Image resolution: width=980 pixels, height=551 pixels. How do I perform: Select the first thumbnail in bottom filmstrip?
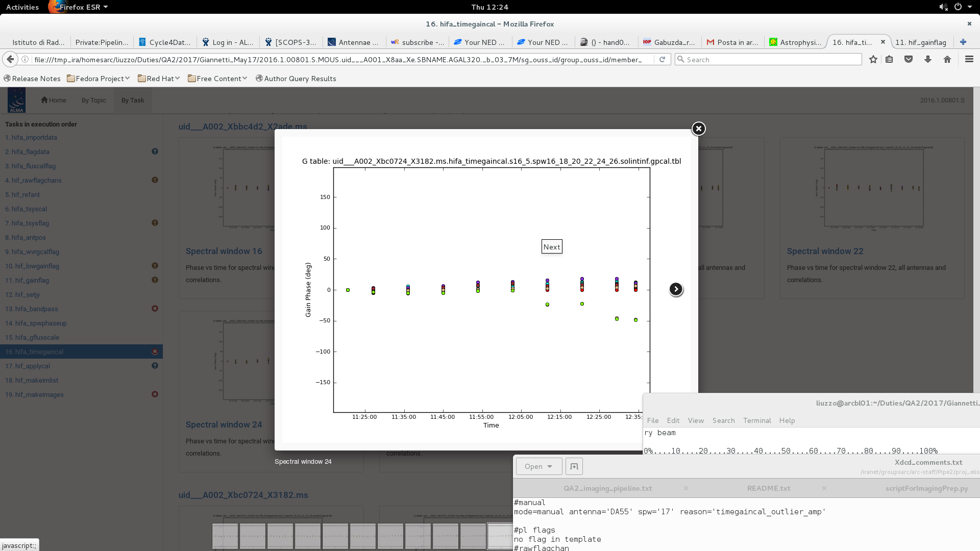pyautogui.click(x=225, y=536)
